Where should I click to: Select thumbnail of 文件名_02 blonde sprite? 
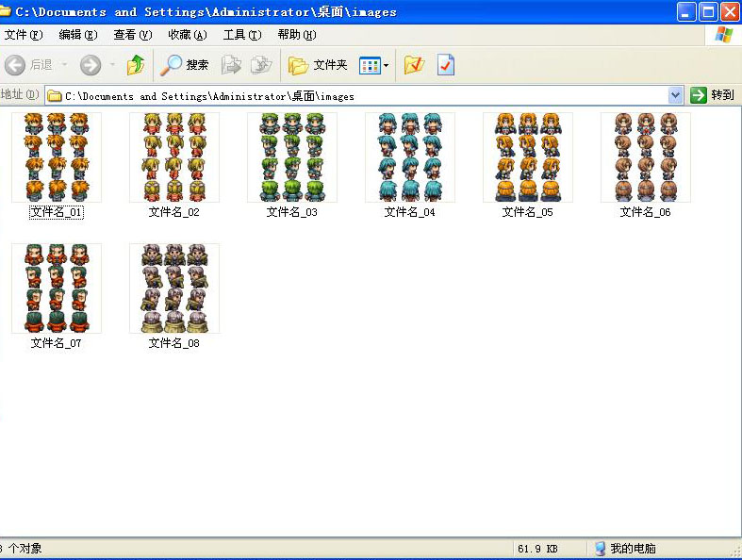(174, 157)
